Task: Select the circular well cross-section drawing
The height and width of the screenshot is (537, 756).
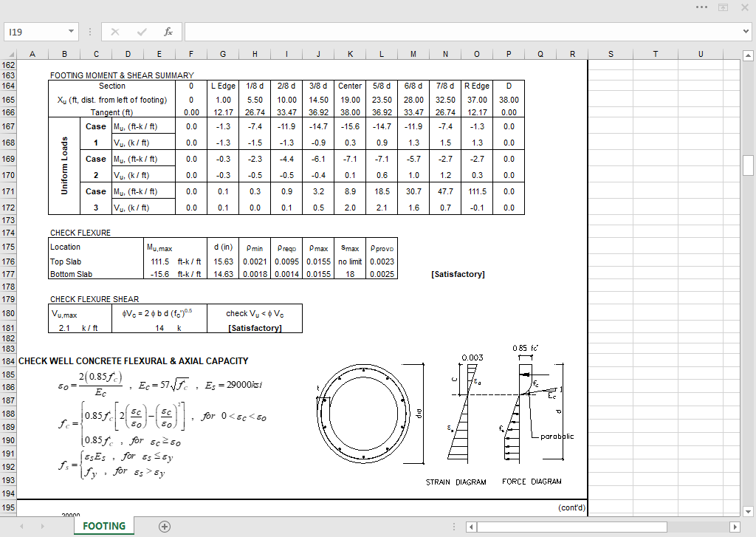Action: (369, 413)
